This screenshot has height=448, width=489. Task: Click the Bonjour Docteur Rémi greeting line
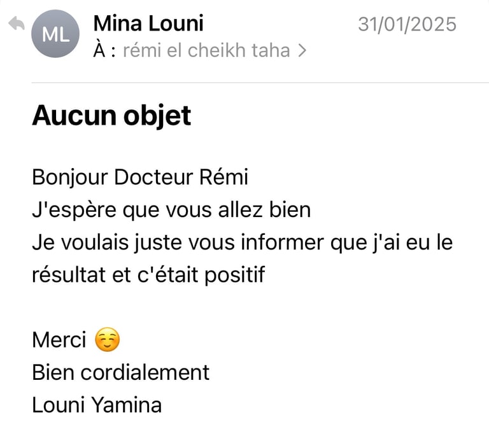point(140,177)
